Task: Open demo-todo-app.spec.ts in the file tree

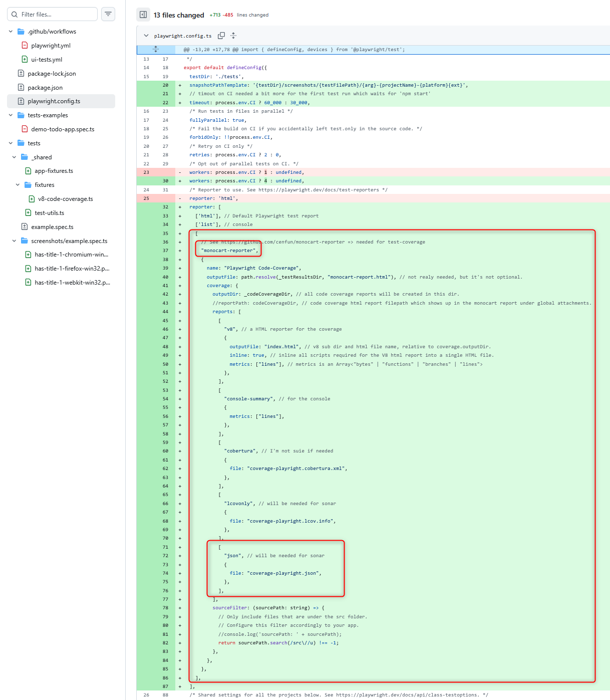Action: click(x=63, y=129)
